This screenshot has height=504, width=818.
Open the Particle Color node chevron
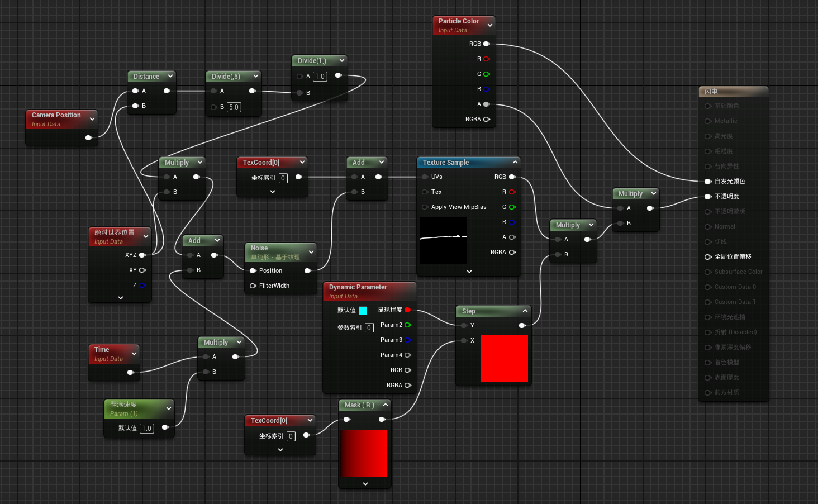(490, 25)
